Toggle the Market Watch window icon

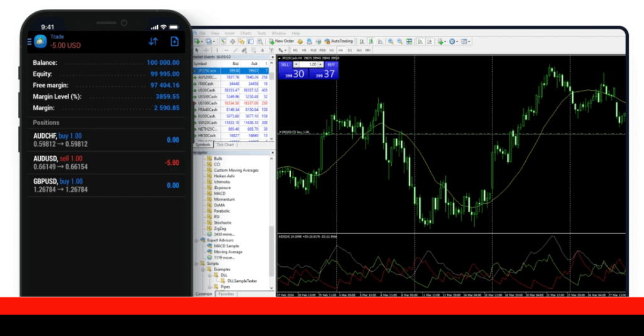click(x=223, y=42)
